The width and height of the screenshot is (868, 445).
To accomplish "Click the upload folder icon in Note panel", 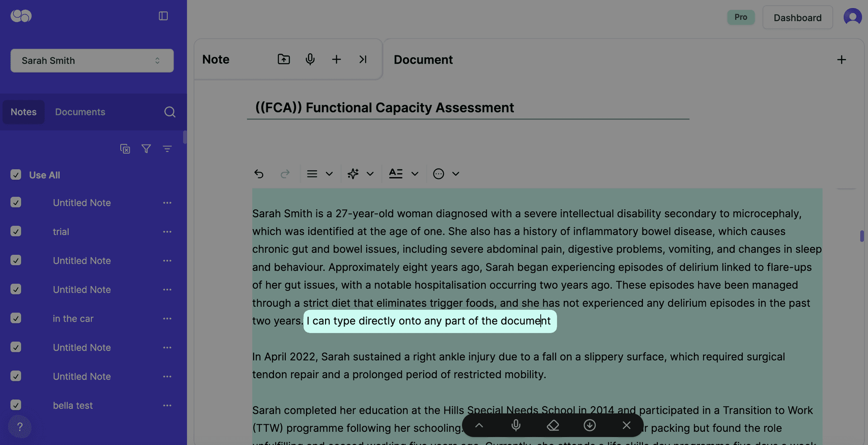I will [283, 59].
